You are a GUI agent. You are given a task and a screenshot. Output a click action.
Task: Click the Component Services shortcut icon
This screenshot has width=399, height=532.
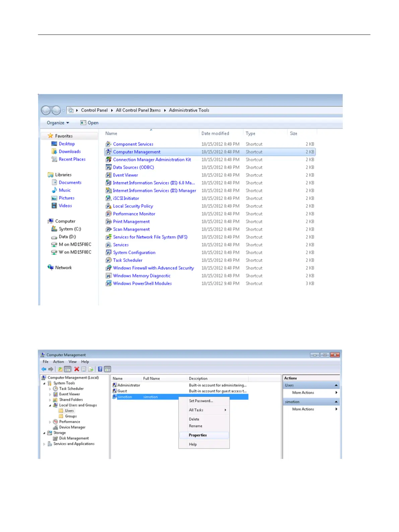[x=109, y=144]
